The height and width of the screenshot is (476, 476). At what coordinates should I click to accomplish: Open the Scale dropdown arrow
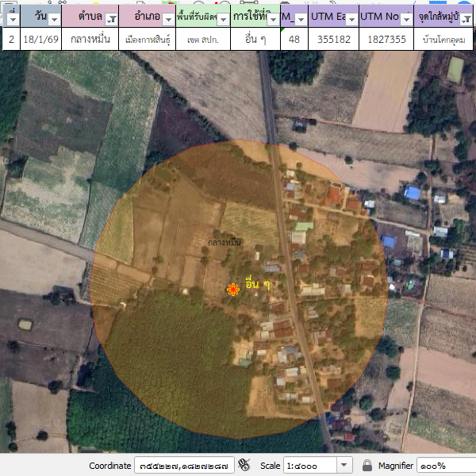[x=344, y=465]
